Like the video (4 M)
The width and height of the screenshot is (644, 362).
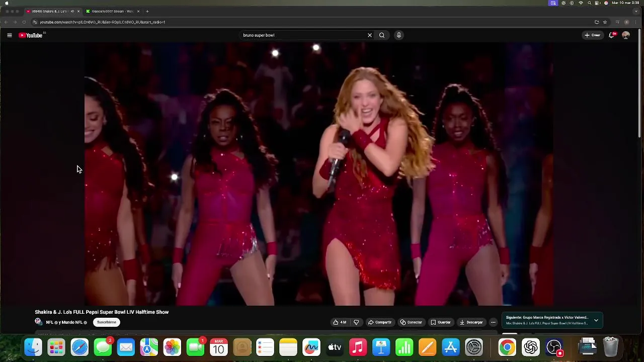pyautogui.click(x=341, y=322)
